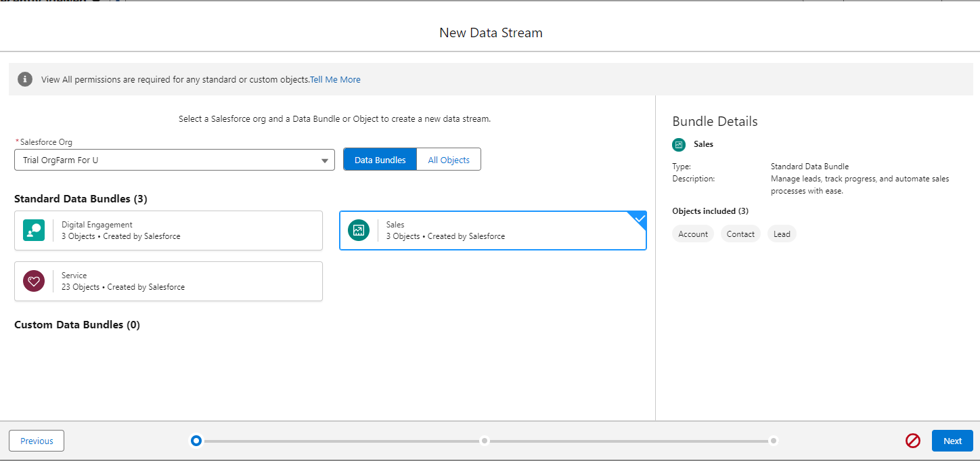Select the Service data bundle card
Viewport: 980px width, 461px height.
[x=169, y=281]
